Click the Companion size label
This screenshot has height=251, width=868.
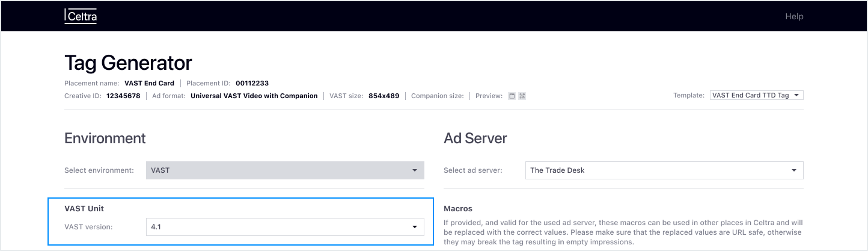pyautogui.click(x=437, y=96)
